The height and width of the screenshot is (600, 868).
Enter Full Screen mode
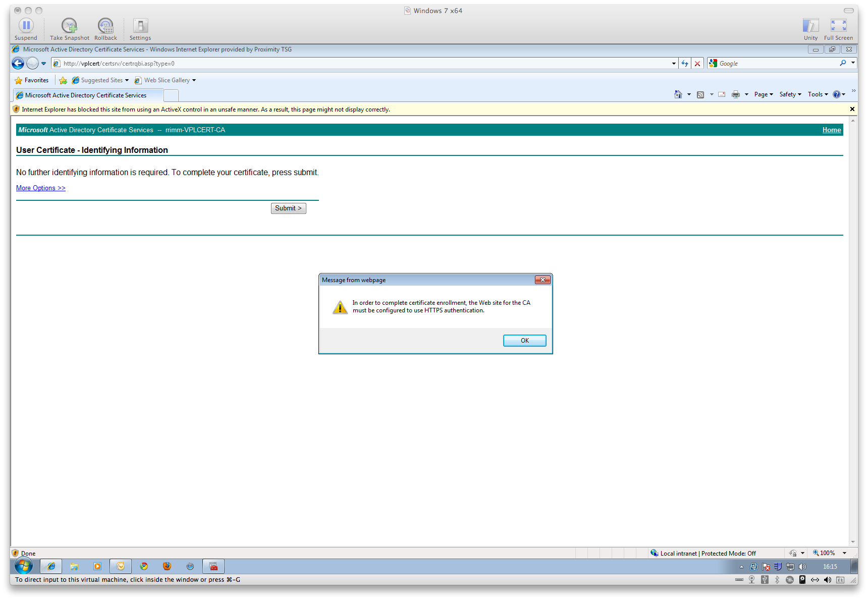[838, 29]
